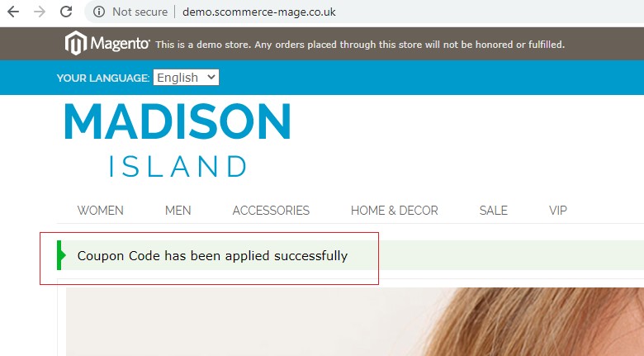Open the site information icon

click(98, 12)
